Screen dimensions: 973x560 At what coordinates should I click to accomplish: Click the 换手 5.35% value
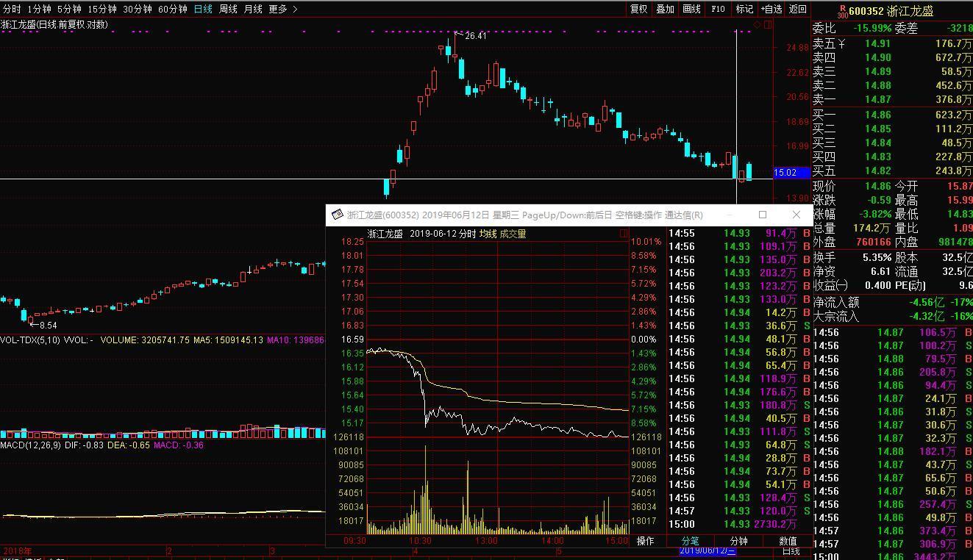[876, 258]
